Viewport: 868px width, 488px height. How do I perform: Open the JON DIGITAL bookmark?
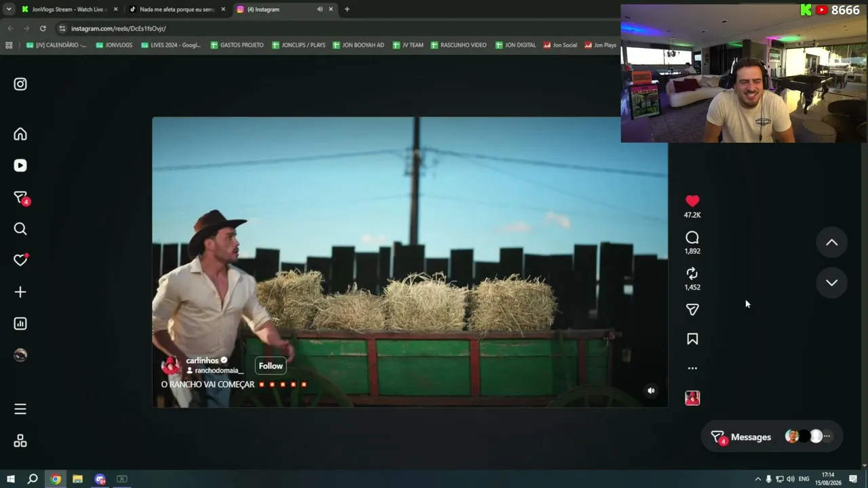tap(515, 45)
